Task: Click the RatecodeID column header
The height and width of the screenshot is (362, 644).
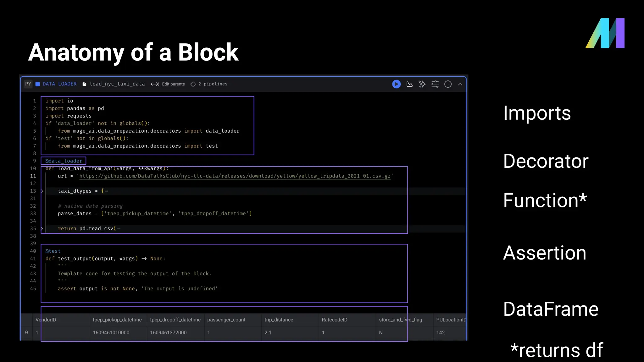Action: (335, 320)
